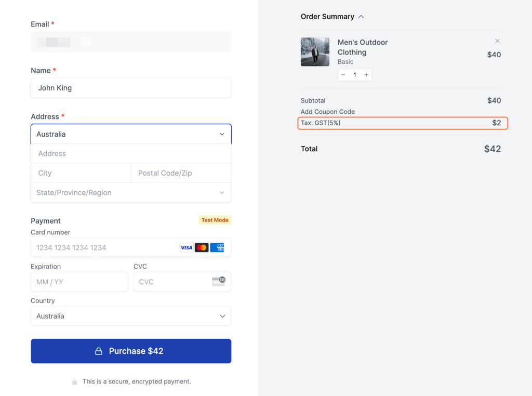Decrease quantity with the minus control
532x396 pixels.
click(343, 74)
